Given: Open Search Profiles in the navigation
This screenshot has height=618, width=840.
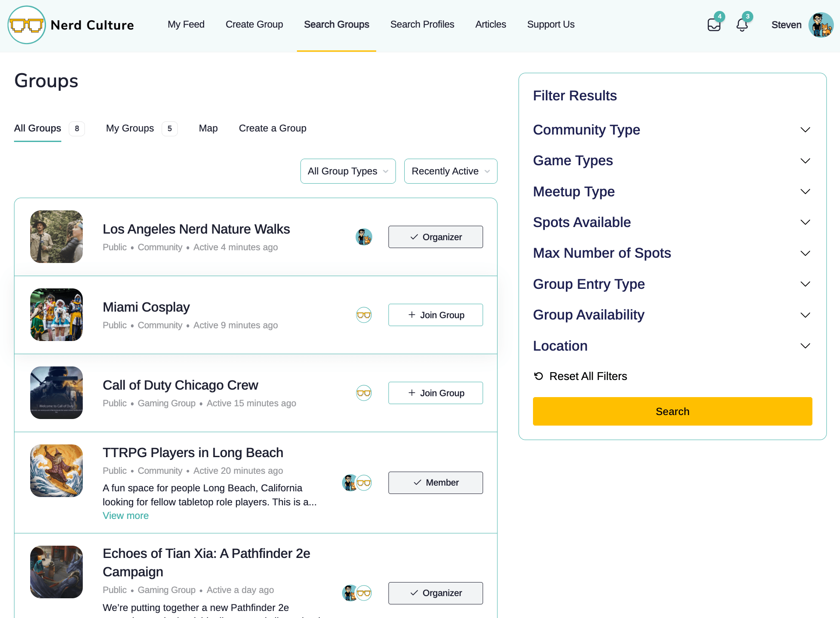Looking at the screenshot, I should (422, 25).
